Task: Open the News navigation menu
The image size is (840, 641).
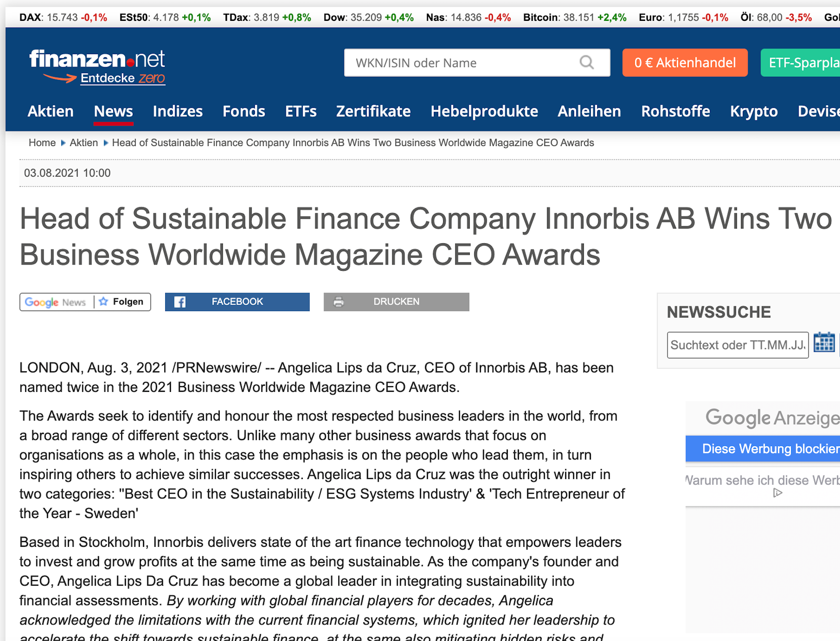Action: 113,111
